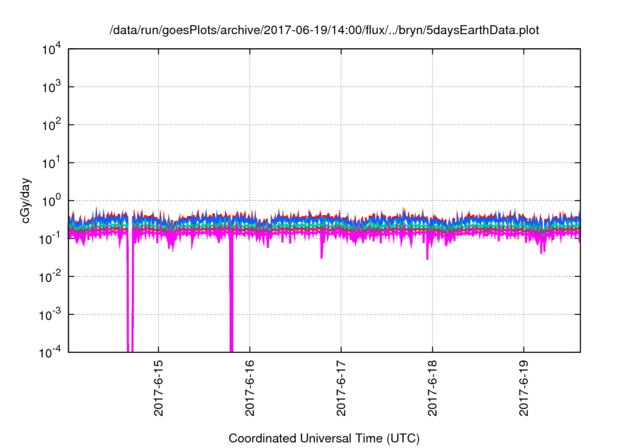Screen dimensions: 640x448
Task: Click the 2017-6-17 date tick label
Action: click(341, 388)
